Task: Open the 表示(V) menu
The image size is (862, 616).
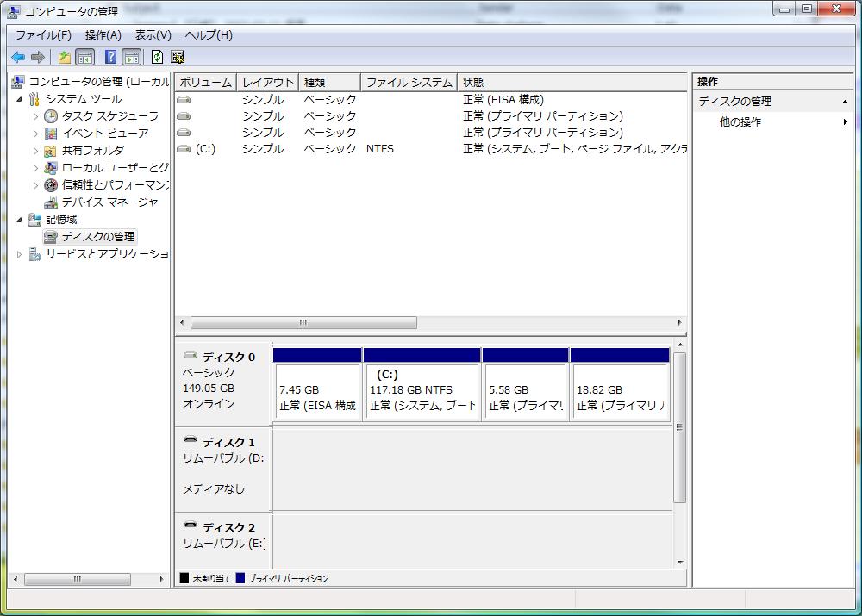Action: [x=153, y=35]
